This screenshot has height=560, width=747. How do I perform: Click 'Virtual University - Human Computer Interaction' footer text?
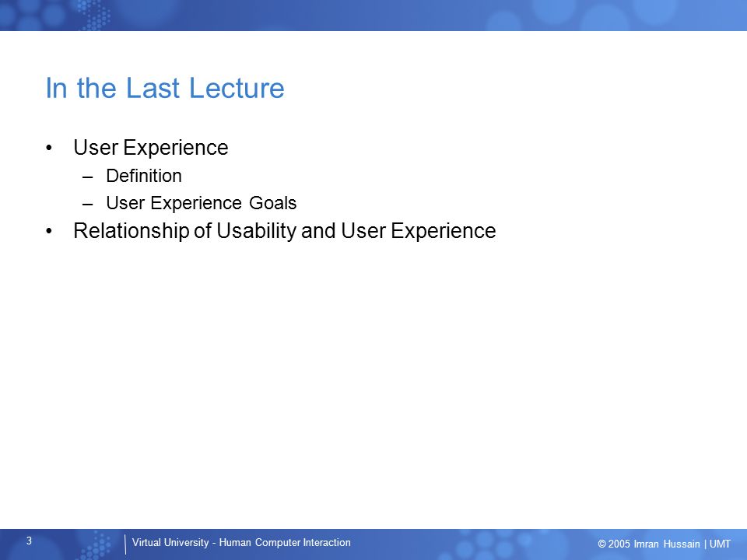pyautogui.click(x=241, y=542)
